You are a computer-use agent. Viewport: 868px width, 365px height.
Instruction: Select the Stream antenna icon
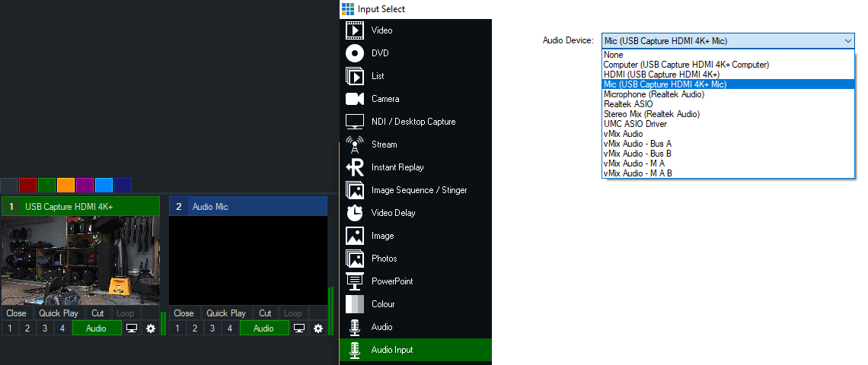354,144
